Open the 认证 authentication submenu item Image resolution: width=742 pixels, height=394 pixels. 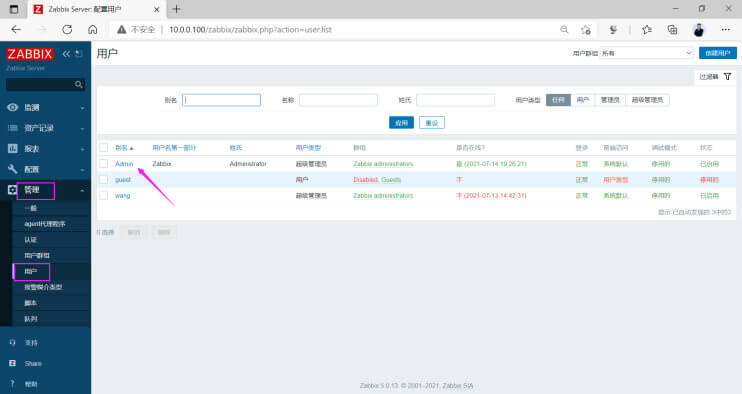pos(31,240)
